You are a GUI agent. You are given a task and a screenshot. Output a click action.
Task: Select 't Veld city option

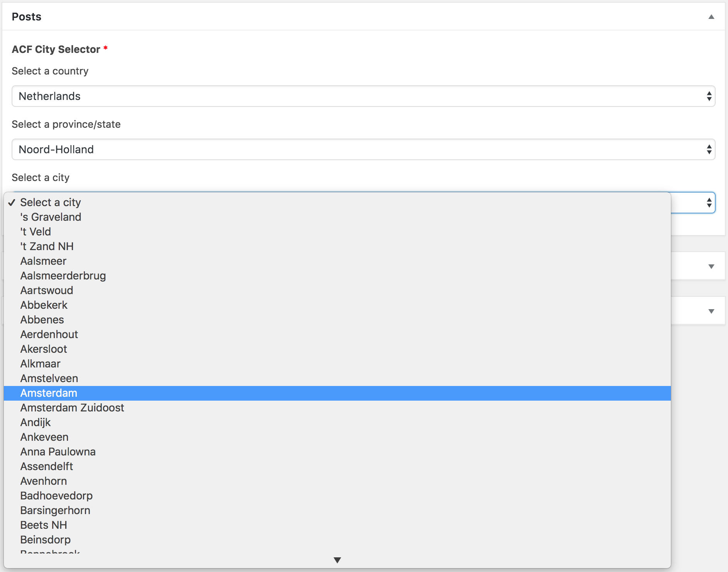337,232
